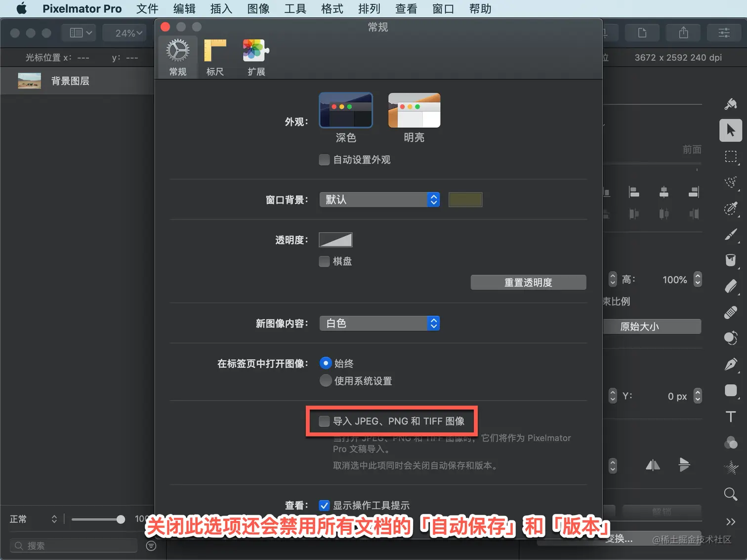Open the Apple menu
The image size is (747, 560).
(22, 9)
